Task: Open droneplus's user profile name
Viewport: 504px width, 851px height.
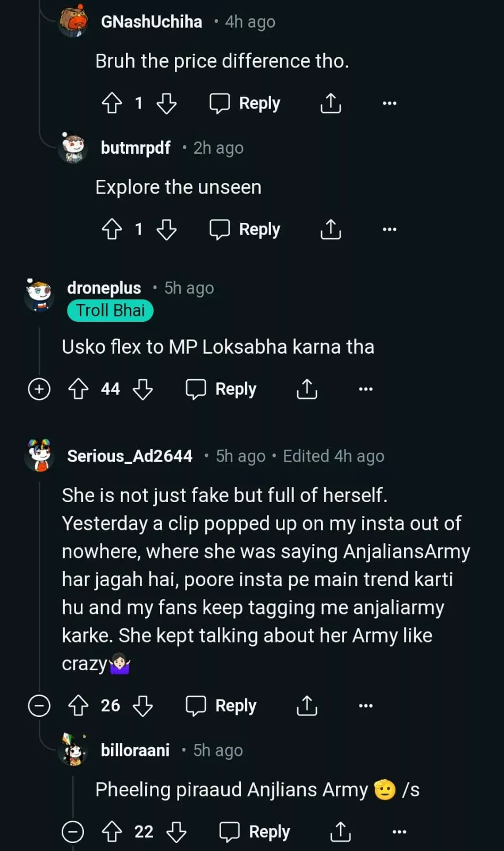Action: coord(104,288)
